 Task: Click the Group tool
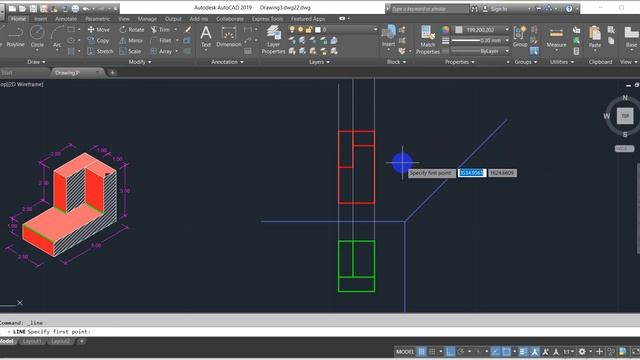coord(520,36)
